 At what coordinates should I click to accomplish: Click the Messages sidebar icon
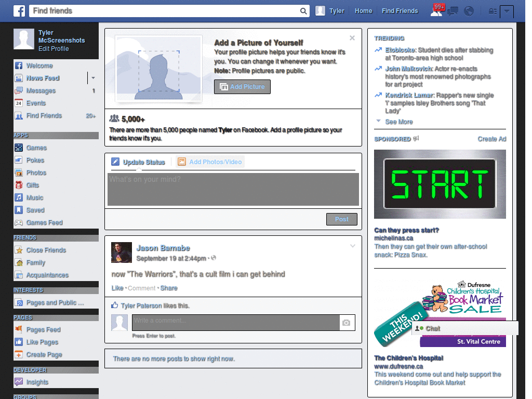coord(19,90)
